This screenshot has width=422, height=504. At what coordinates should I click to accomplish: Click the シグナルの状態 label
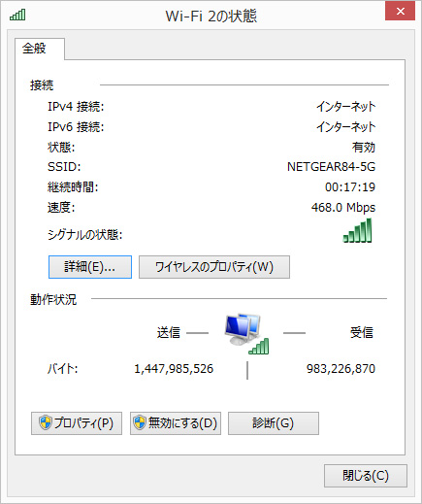pos(85,235)
